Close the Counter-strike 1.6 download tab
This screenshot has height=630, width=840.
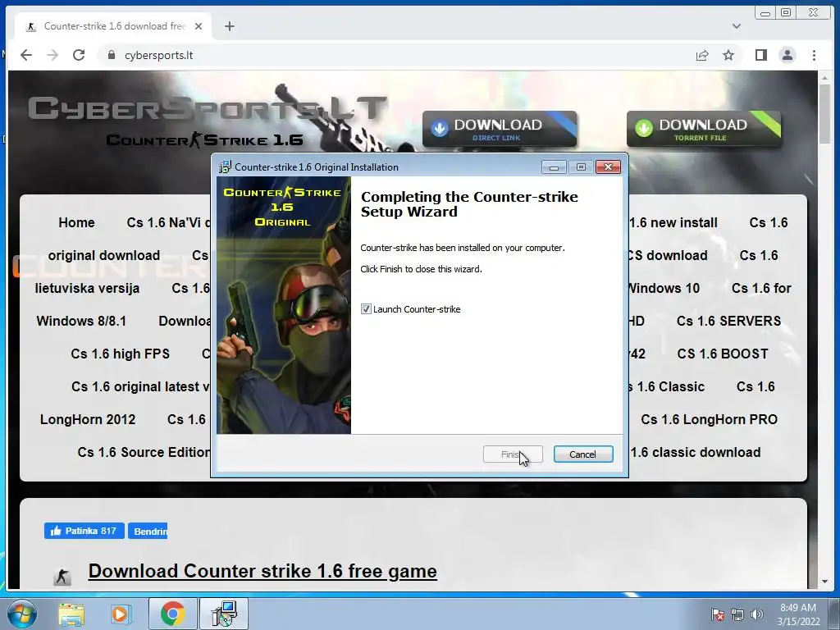199,26
